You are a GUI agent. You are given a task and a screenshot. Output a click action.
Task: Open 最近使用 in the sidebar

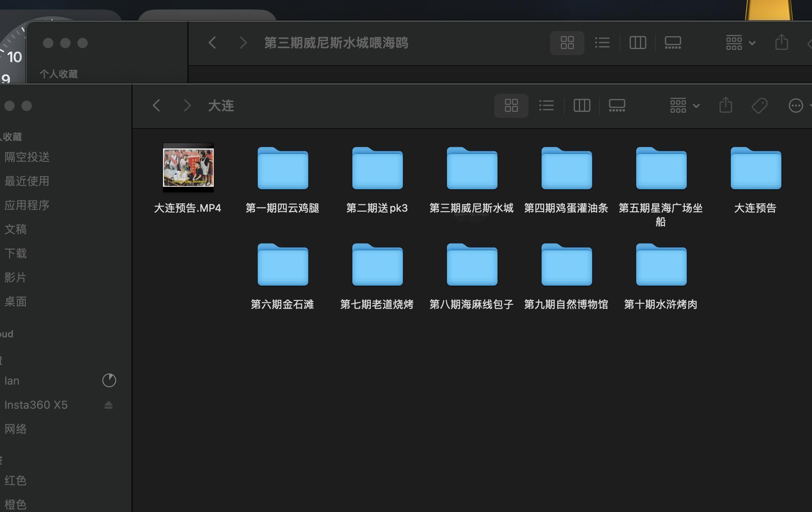click(x=27, y=181)
